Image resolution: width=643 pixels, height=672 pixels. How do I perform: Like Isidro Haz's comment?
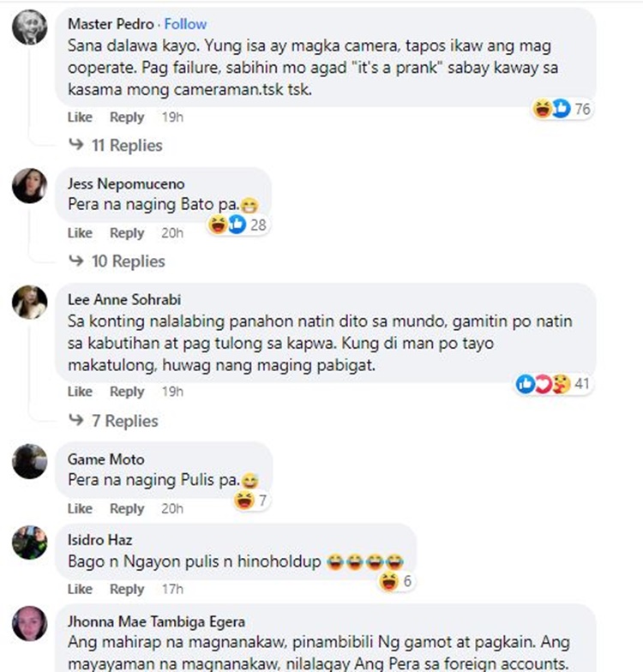pos(80,590)
